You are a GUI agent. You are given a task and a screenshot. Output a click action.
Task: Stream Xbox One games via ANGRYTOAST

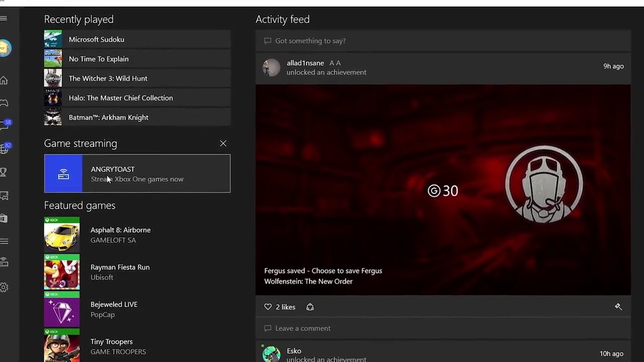tap(137, 173)
